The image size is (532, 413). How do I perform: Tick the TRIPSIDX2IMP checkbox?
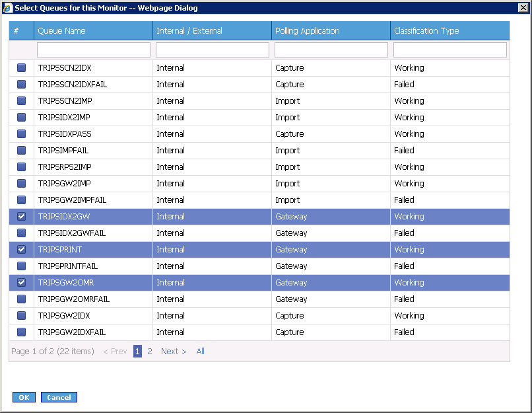(21, 118)
